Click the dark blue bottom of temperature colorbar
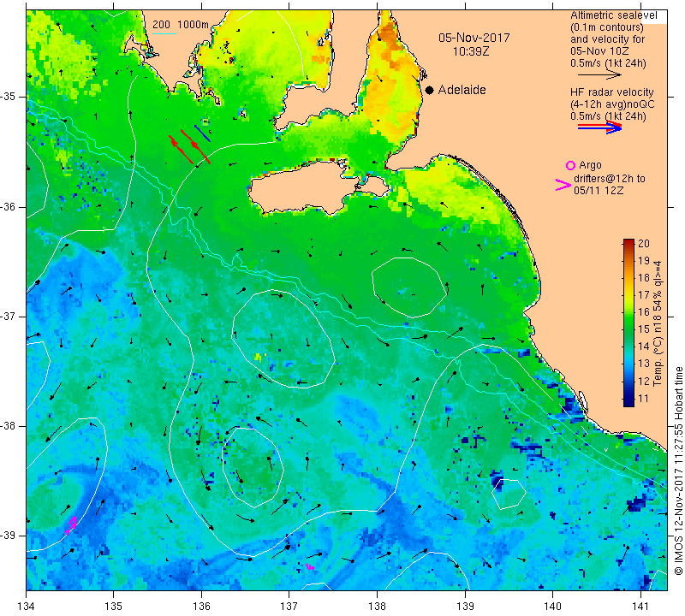 point(628,402)
